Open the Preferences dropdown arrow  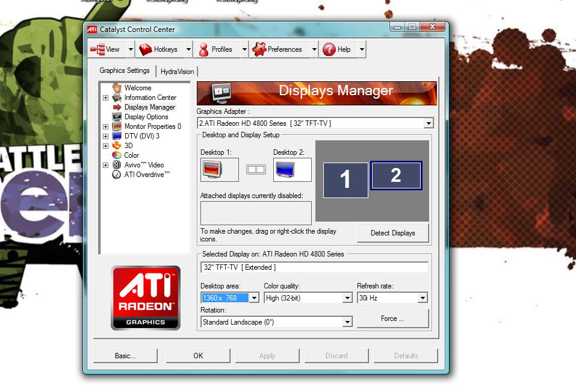[314, 49]
